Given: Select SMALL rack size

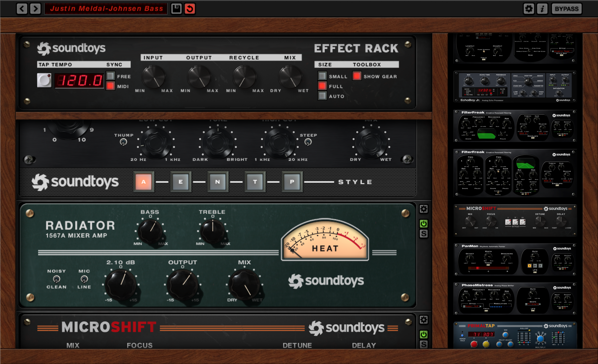Looking at the screenshot, I should (322, 76).
